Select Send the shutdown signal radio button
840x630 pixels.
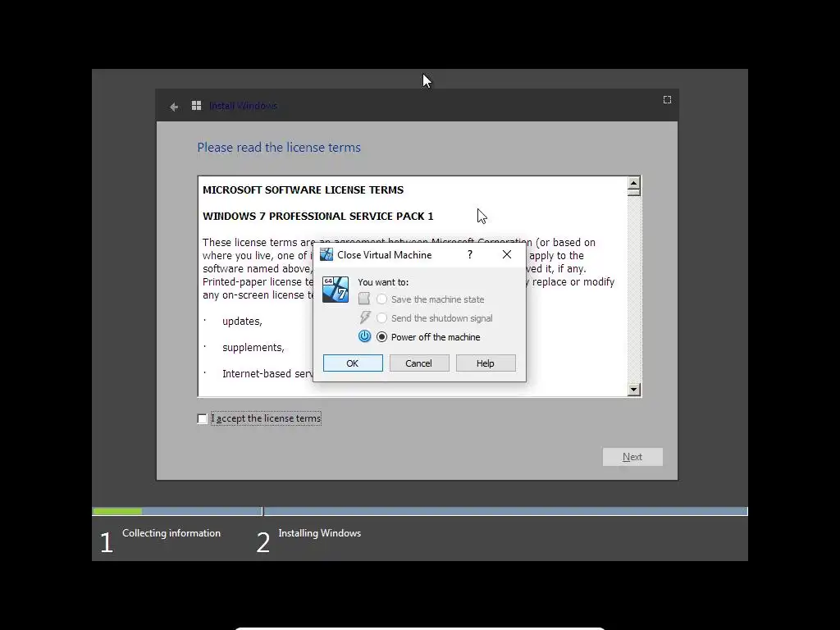pyautogui.click(x=382, y=318)
